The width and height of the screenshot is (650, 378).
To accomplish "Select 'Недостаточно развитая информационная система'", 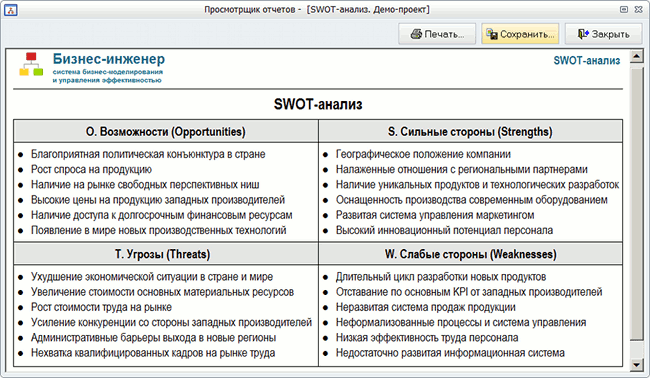I will (x=450, y=353).
